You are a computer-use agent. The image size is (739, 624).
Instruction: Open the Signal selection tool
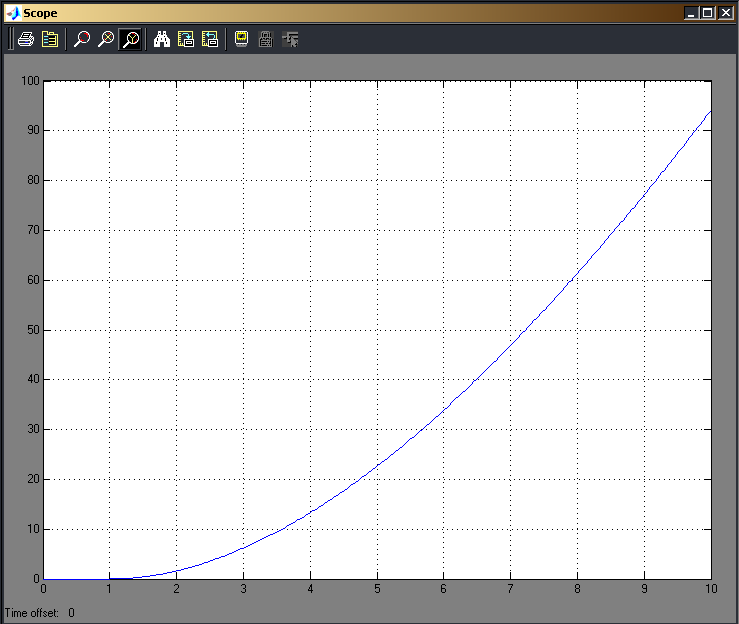click(x=290, y=39)
